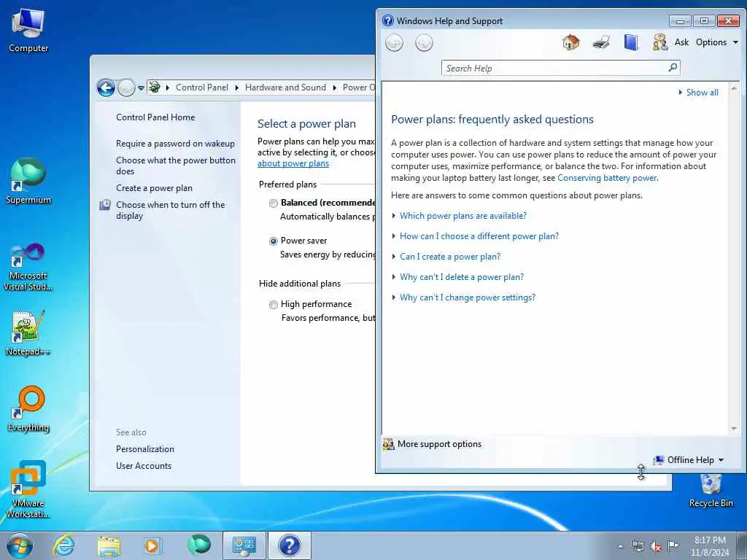Select the Recycle Bin desktop icon
Screen dimensions: 747x560
(711, 491)
